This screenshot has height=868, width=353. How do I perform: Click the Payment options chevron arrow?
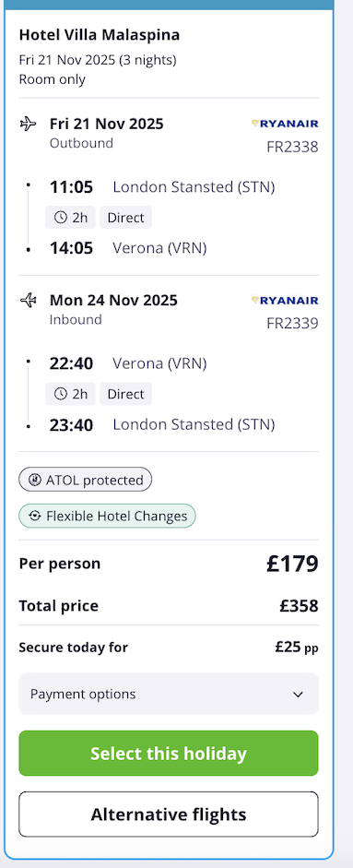point(299,695)
